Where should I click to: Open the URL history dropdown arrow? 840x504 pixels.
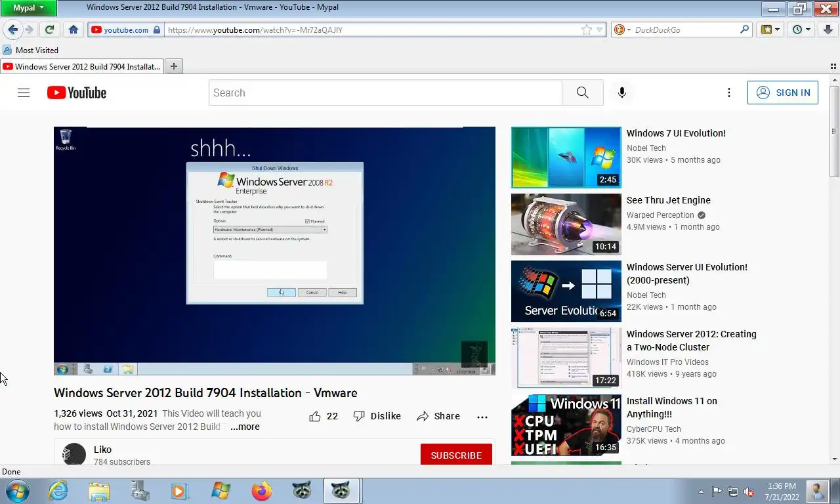click(599, 30)
